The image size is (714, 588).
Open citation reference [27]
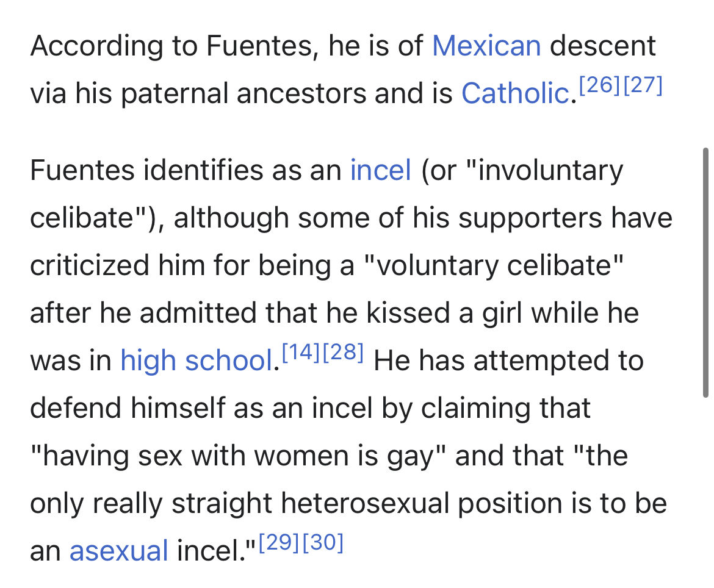[x=642, y=85]
